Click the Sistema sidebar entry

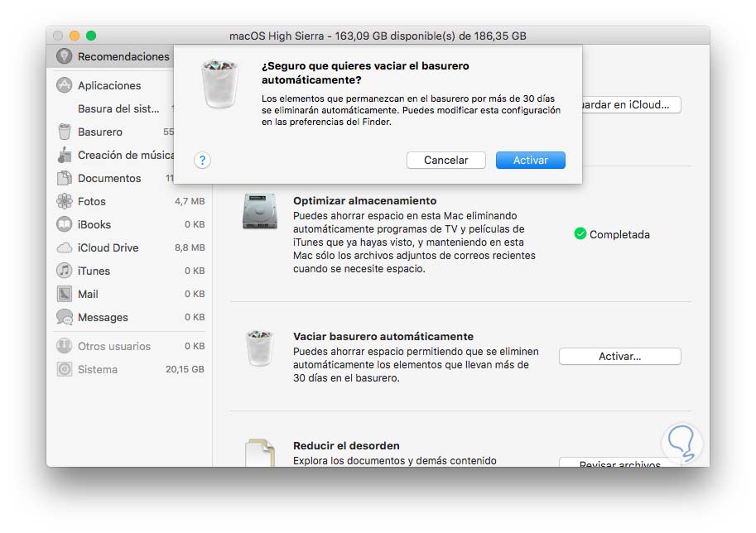click(129, 369)
